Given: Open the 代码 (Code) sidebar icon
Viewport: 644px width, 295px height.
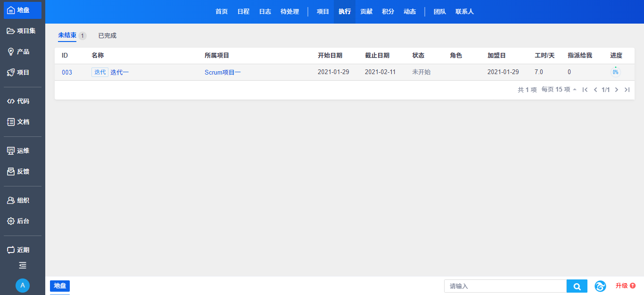Looking at the screenshot, I should [11, 101].
